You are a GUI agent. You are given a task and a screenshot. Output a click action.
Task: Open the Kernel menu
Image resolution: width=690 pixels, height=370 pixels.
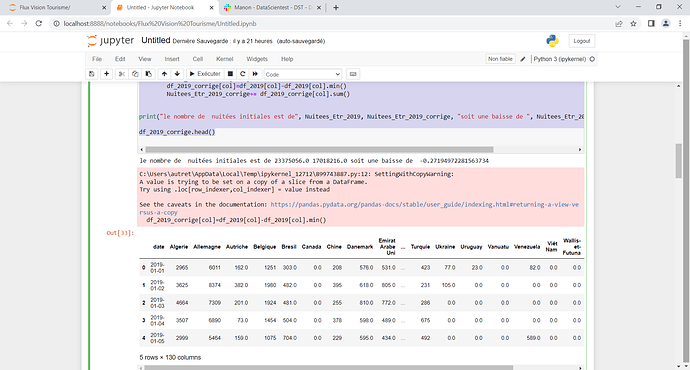point(224,59)
